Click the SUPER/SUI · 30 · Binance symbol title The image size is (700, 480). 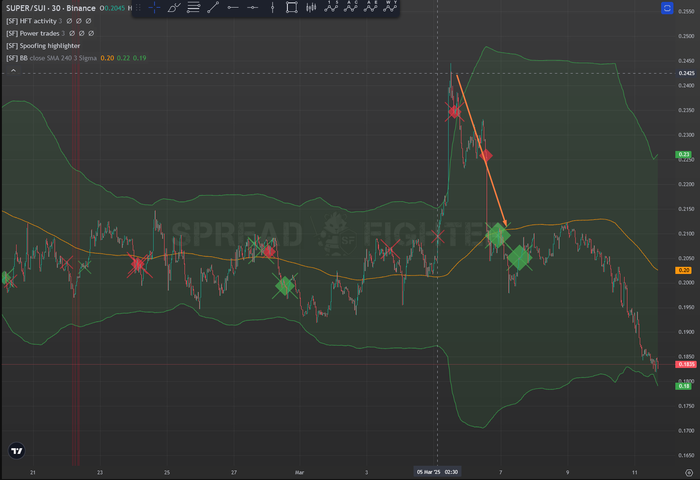[50, 8]
